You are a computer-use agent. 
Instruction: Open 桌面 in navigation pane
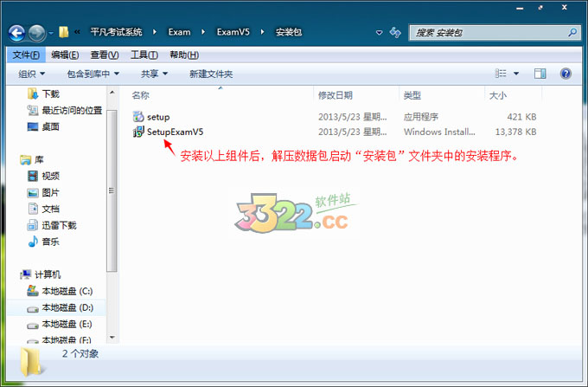pos(51,127)
